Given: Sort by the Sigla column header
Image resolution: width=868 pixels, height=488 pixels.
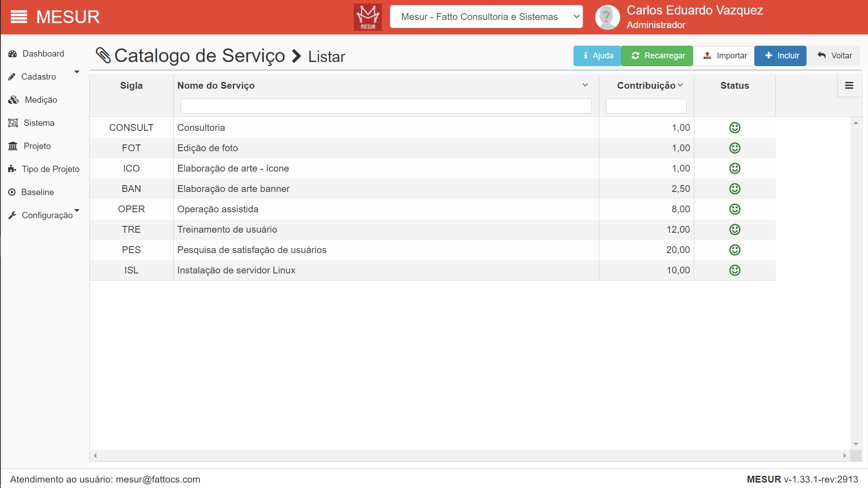Looking at the screenshot, I should (131, 86).
